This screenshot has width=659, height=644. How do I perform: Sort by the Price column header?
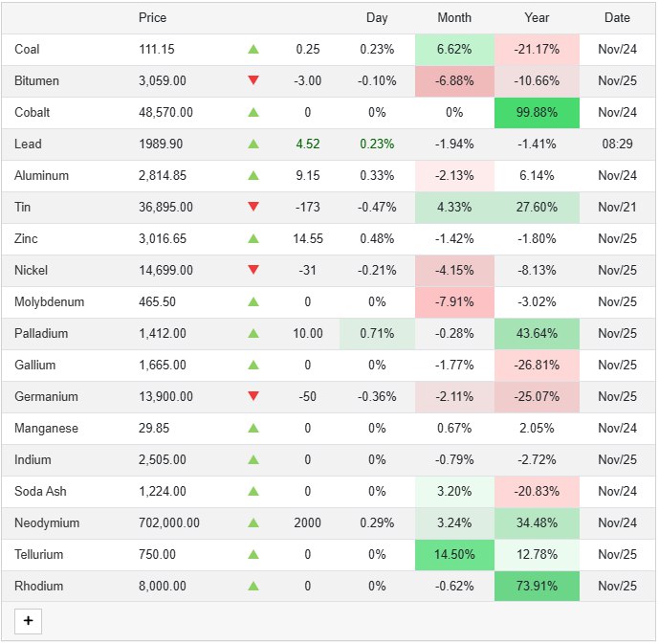(152, 18)
